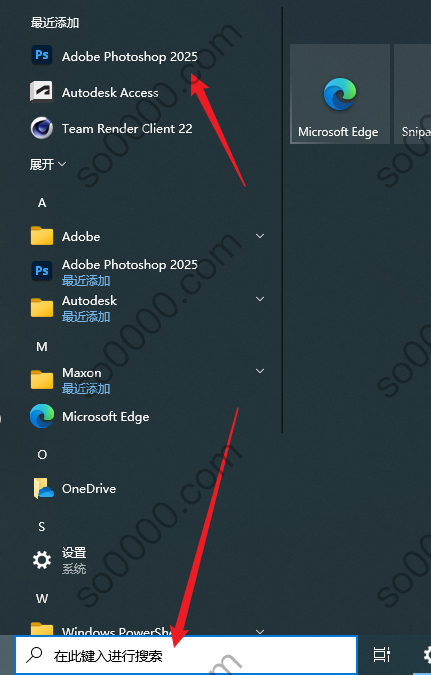Expand the Maxon folder chevron
The width and height of the screenshot is (431, 675).
(x=260, y=371)
